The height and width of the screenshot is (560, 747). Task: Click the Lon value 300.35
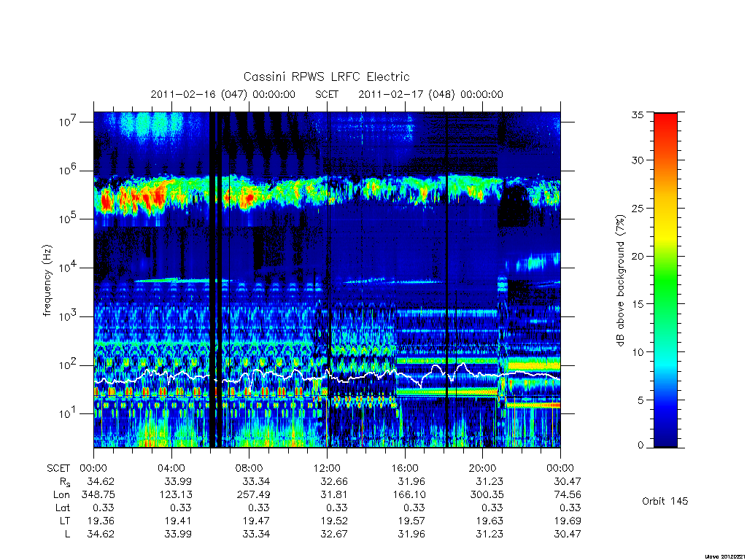coord(487,495)
